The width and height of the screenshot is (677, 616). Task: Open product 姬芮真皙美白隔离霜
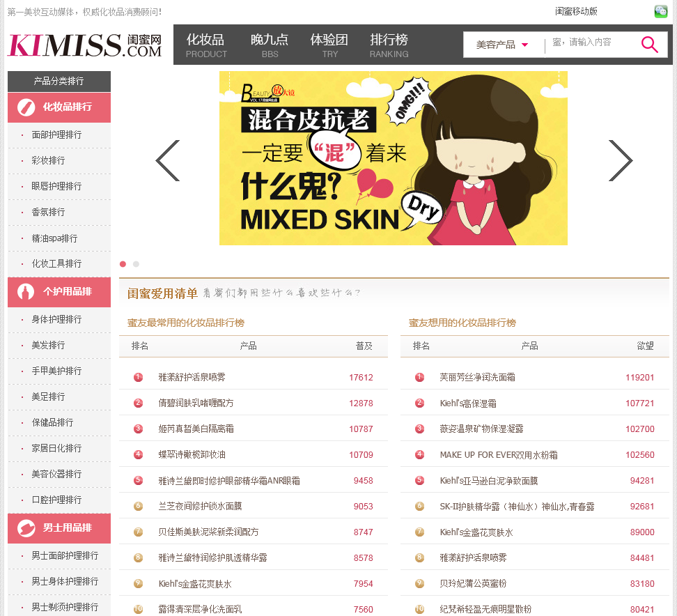click(196, 429)
